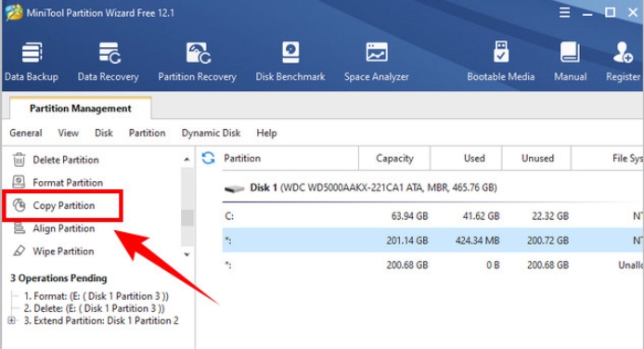Click the MiniTool app logo
This screenshot has height=349, width=644.
click(x=14, y=12)
